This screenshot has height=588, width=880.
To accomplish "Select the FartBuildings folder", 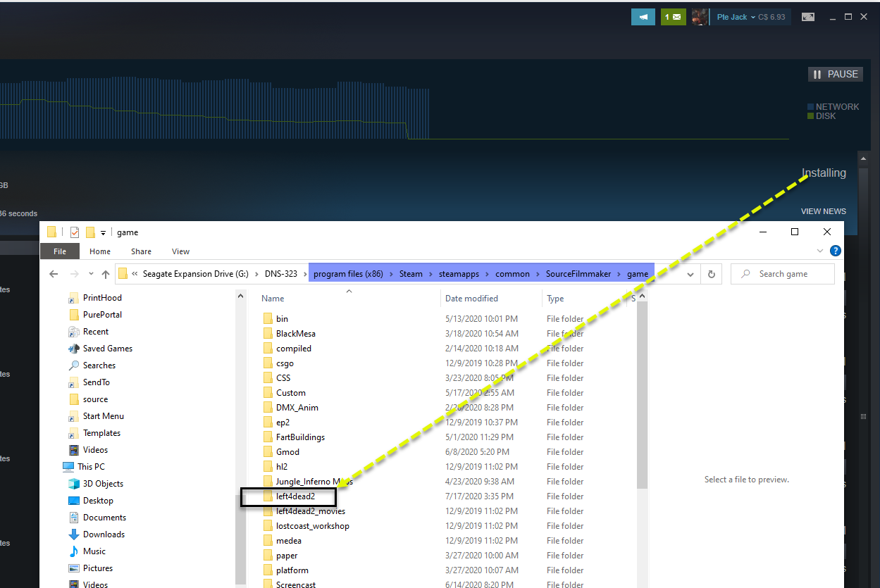I will (300, 437).
